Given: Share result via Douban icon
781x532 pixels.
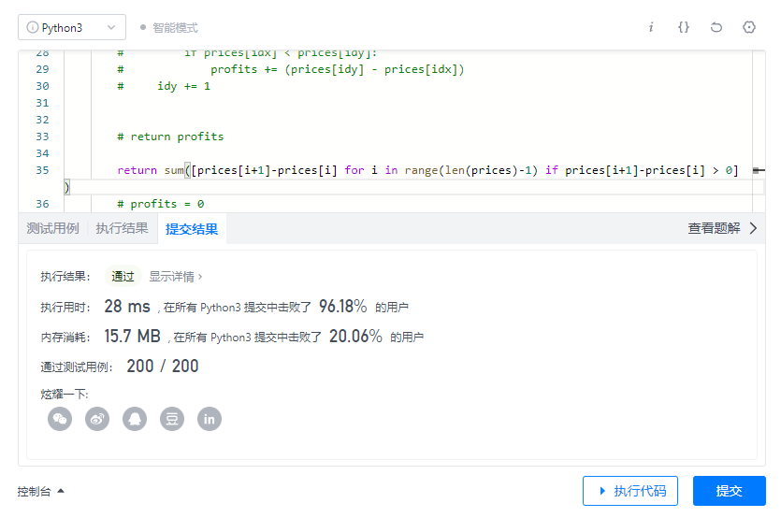Looking at the screenshot, I should point(172,419).
